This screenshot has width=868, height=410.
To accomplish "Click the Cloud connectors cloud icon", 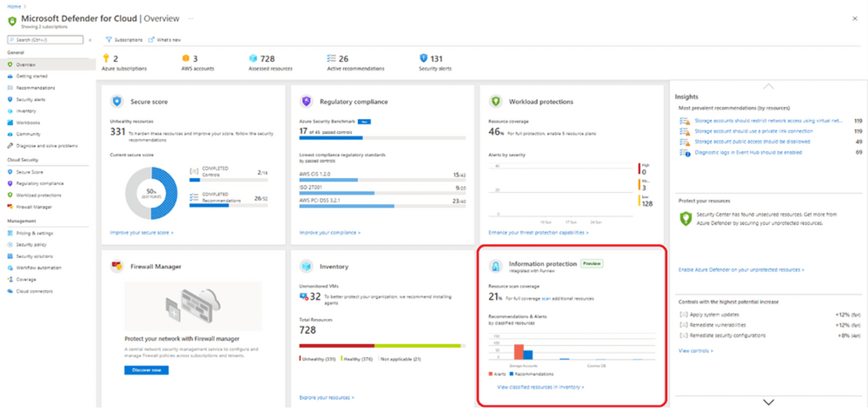I will pos(10,291).
